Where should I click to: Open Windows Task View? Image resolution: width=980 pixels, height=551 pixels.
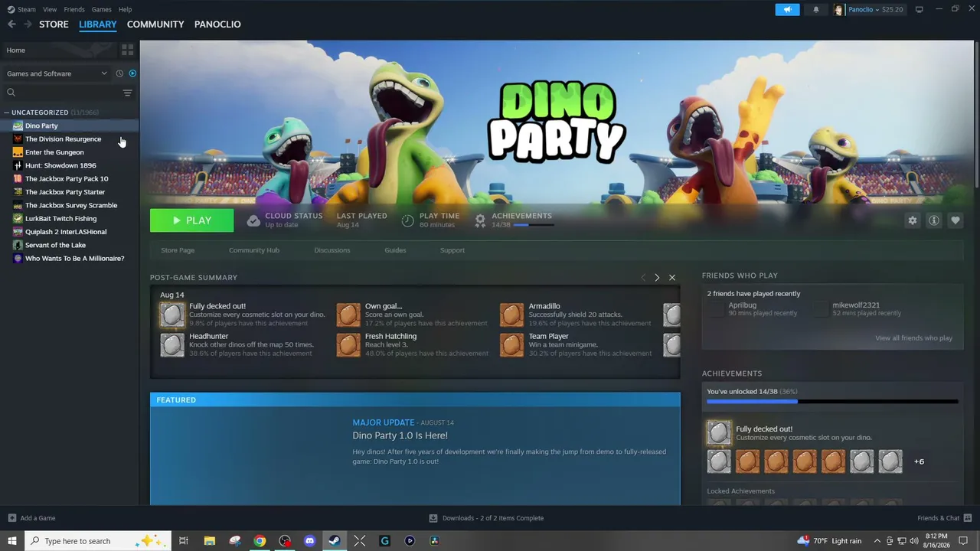click(x=184, y=541)
